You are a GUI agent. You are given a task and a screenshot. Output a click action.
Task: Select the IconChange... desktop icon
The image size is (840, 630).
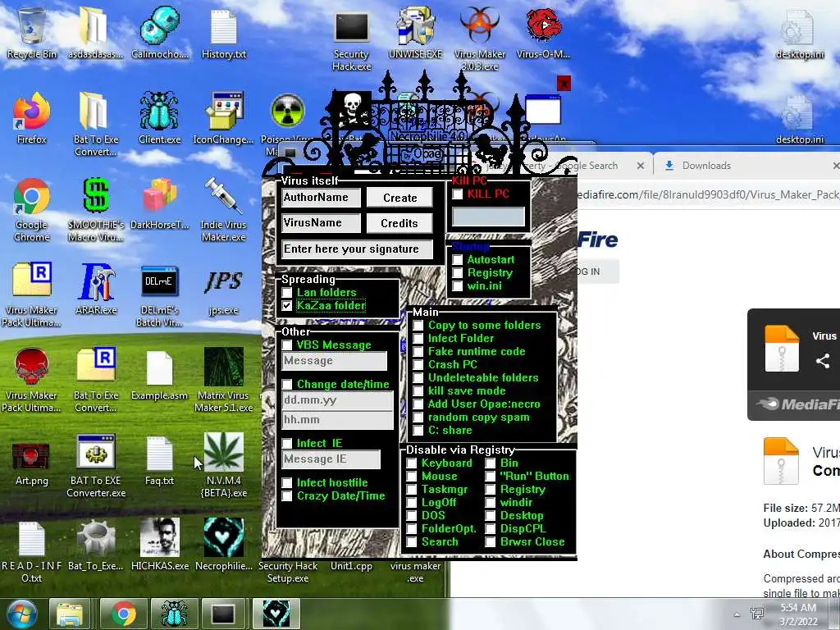223,119
